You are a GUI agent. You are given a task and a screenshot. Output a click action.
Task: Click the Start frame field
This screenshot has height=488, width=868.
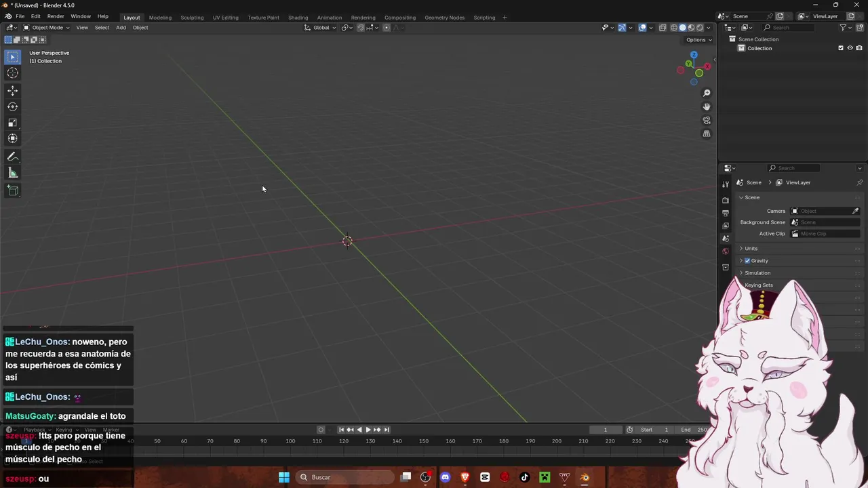pyautogui.click(x=654, y=429)
